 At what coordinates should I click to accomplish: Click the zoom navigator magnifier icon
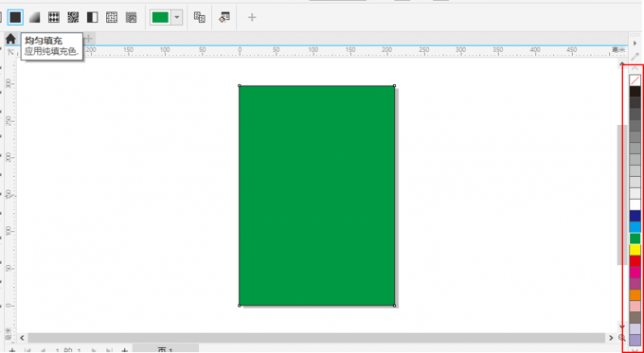click(622, 338)
